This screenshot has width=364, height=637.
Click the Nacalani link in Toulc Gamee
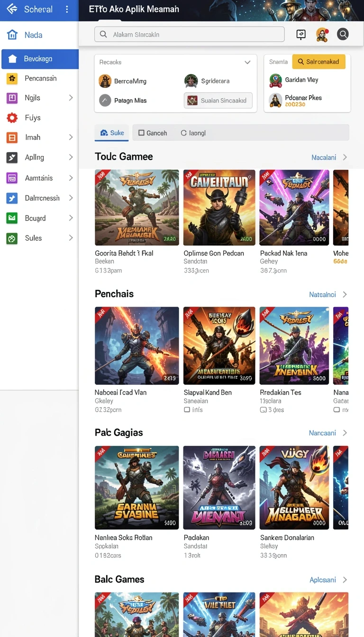[x=324, y=157]
